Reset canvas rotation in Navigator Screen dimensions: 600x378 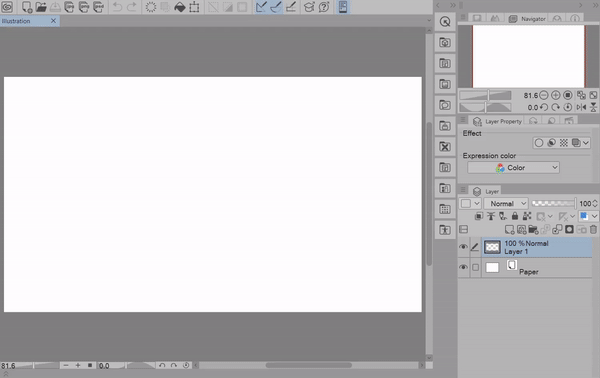click(568, 107)
